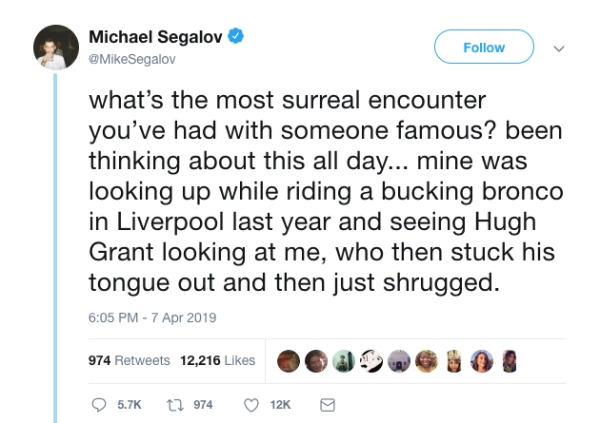Open the 6:05 PM - 7 Apr 2019 timestamp
Image resolution: width=600 pixels, height=423 pixels.
tap(145, 318)
